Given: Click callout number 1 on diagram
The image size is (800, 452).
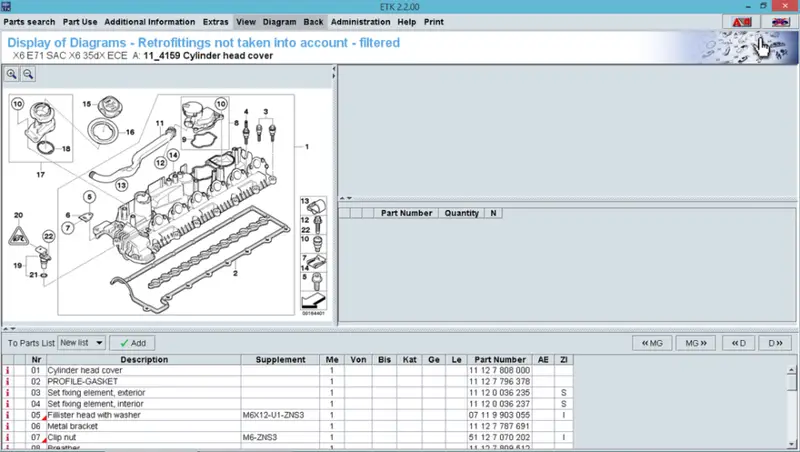Looking at the screenshot, I should [x=307, y=147].
